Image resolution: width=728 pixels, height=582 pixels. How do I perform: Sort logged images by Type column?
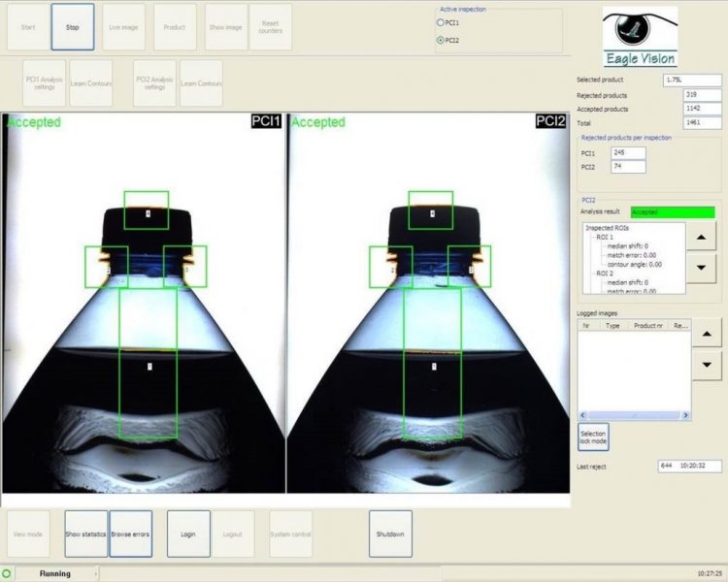(x=612, y=326)
